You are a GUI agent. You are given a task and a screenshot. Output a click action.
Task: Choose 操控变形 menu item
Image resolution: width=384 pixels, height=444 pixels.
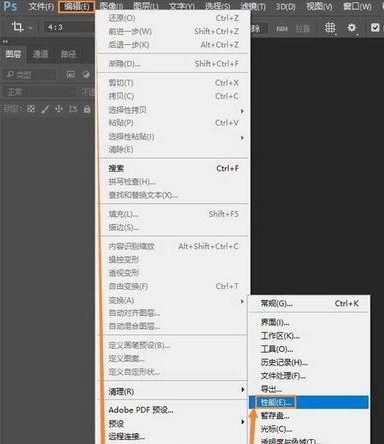pyautogui.click(x=173, y=260)
